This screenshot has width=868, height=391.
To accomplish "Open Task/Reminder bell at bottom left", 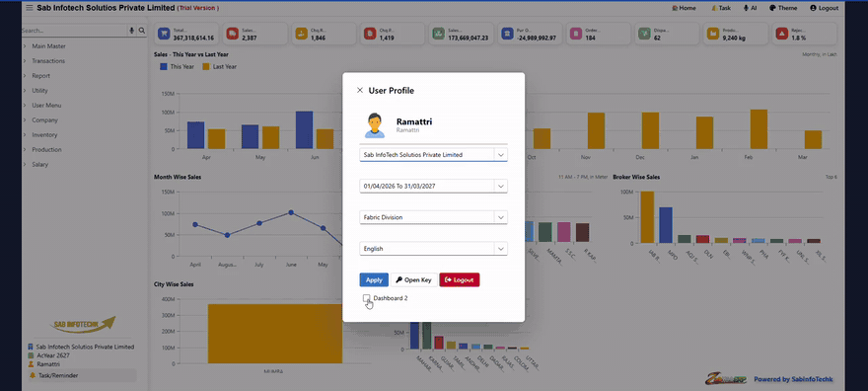I will (33, 375).
